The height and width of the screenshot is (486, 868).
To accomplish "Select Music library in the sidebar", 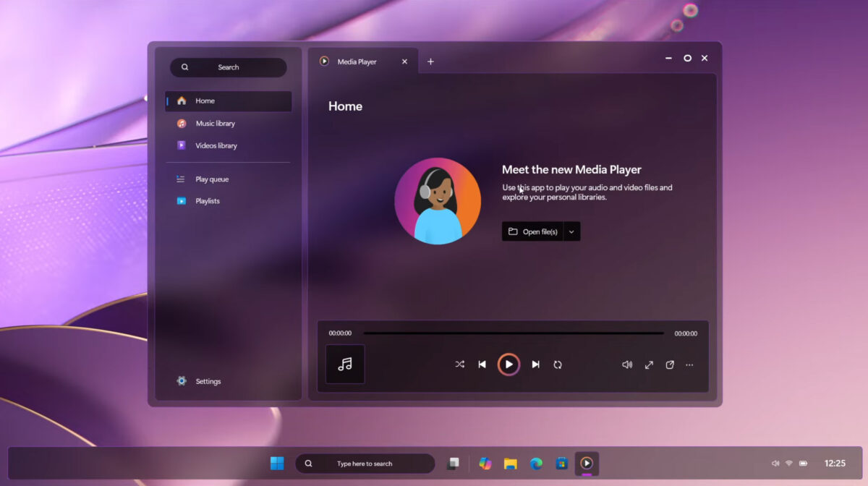I will (214, 123).
